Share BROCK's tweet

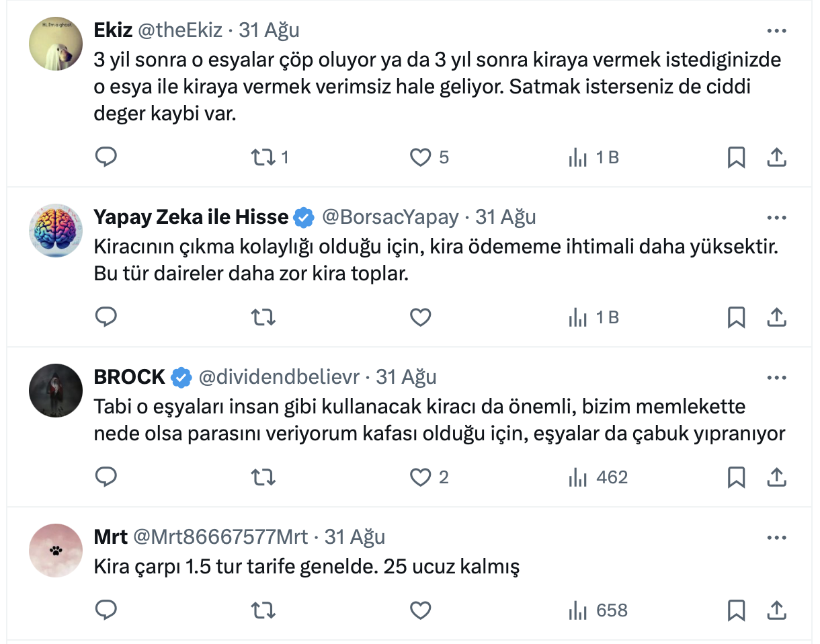click(x=776, y=477)
